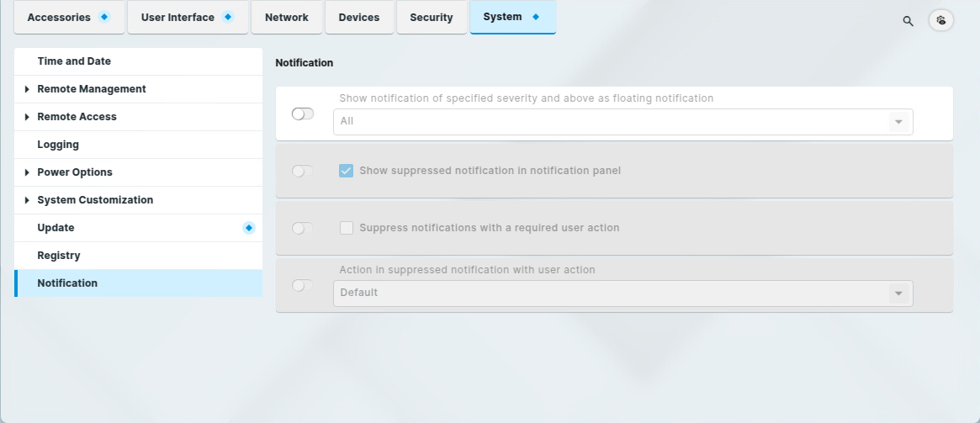Image resolution: width=980 pixels, height=423 pixels.
Task: Click blue diamond indicator on User Interface tab
Action: point(228,17)
